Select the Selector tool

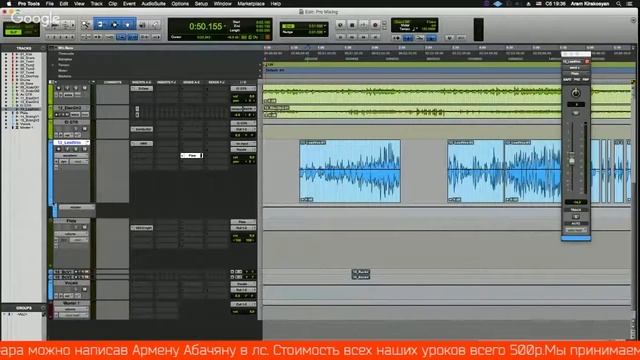coord(115,25)
